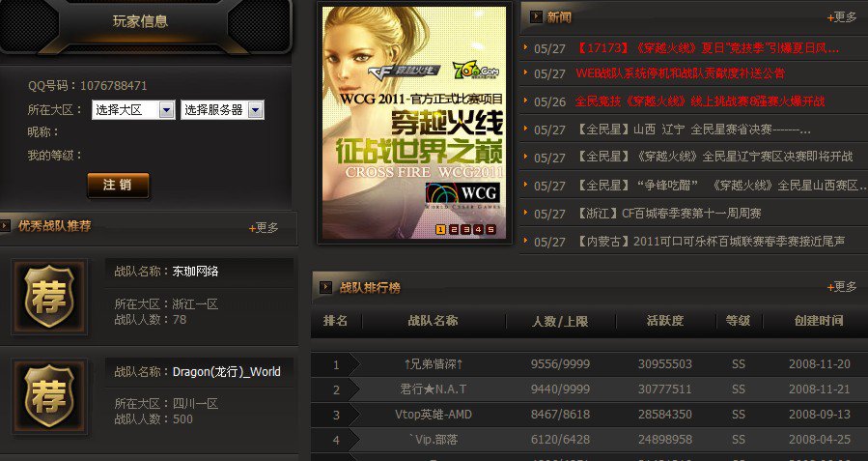Open 【内蒙古】2011可口可乐杯 news link

click(x=711, y=242)
